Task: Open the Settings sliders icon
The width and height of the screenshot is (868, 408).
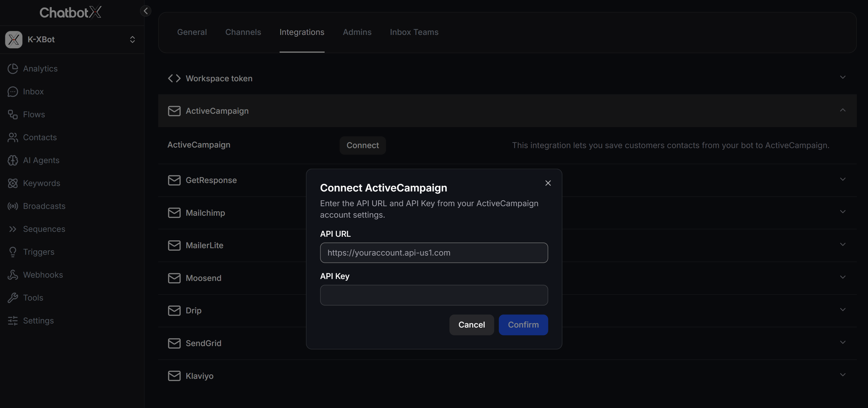Action: (13, 320)
